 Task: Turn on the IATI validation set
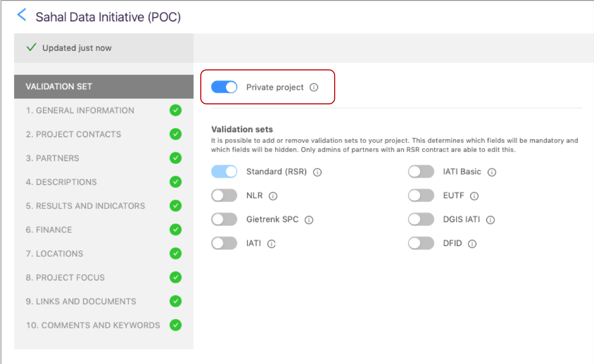click(224, 243)
